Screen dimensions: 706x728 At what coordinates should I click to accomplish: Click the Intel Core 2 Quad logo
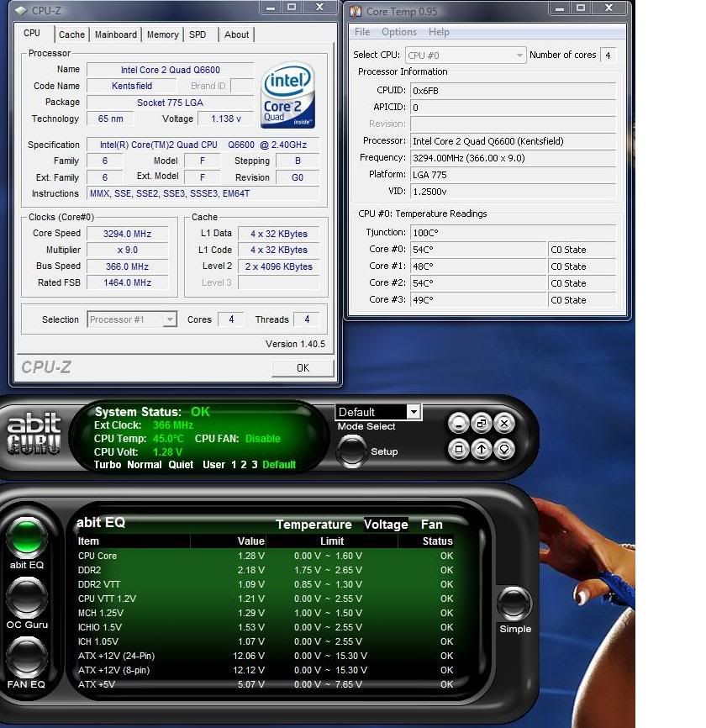pyautogui.click(x=287, y=95)
